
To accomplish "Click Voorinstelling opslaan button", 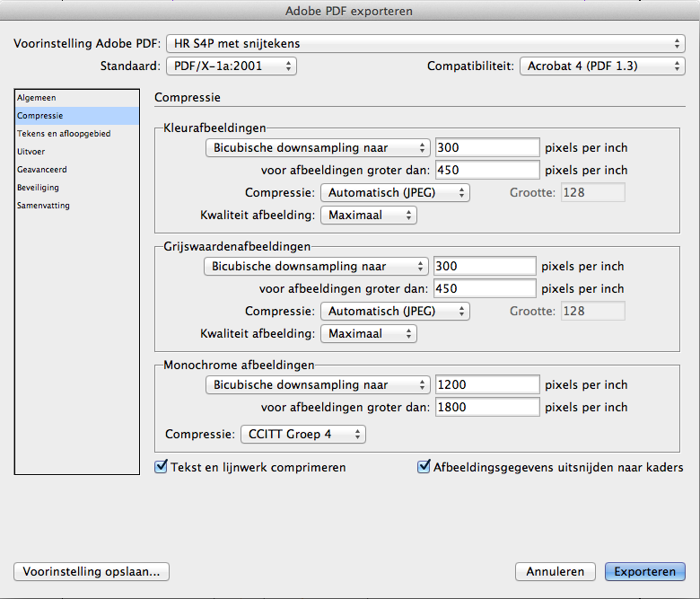I will [x=92, y=571].
